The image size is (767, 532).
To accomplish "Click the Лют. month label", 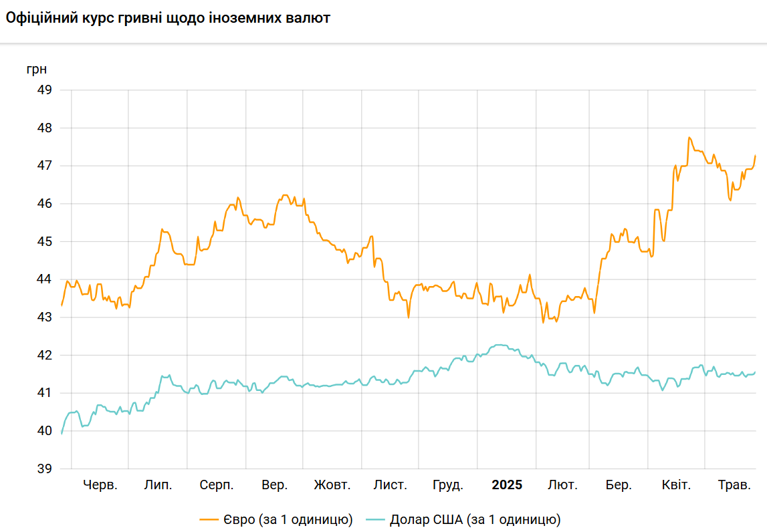I will [x=562, y=485].
